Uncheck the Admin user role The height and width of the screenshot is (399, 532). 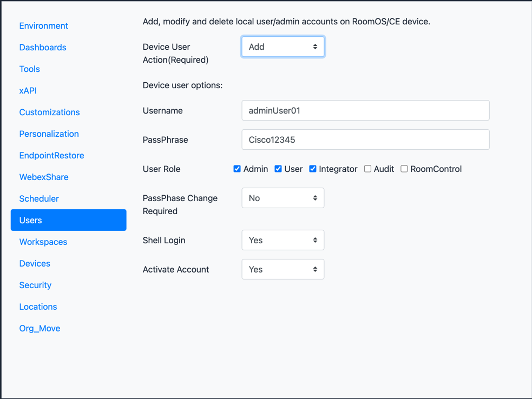point(237,169)
